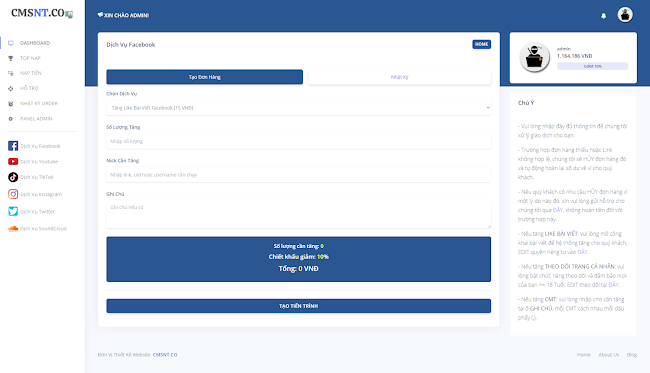
Task: Open Dịch Vụ SoundCloud from sidebar
Action: click(37, 228)
